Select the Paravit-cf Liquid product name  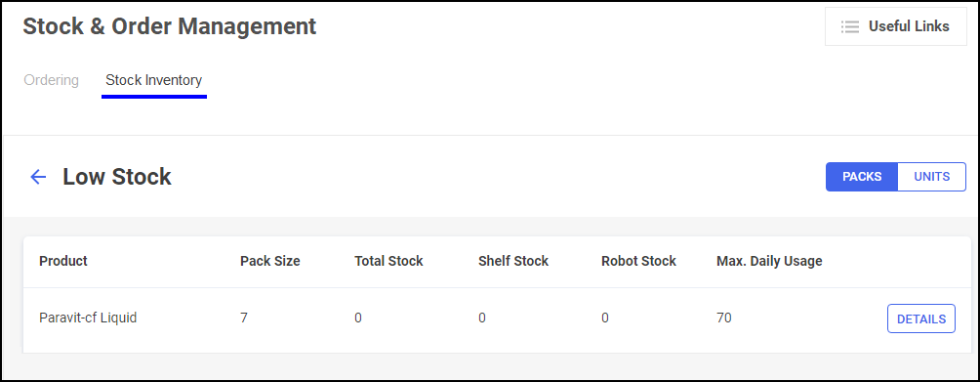88,318
